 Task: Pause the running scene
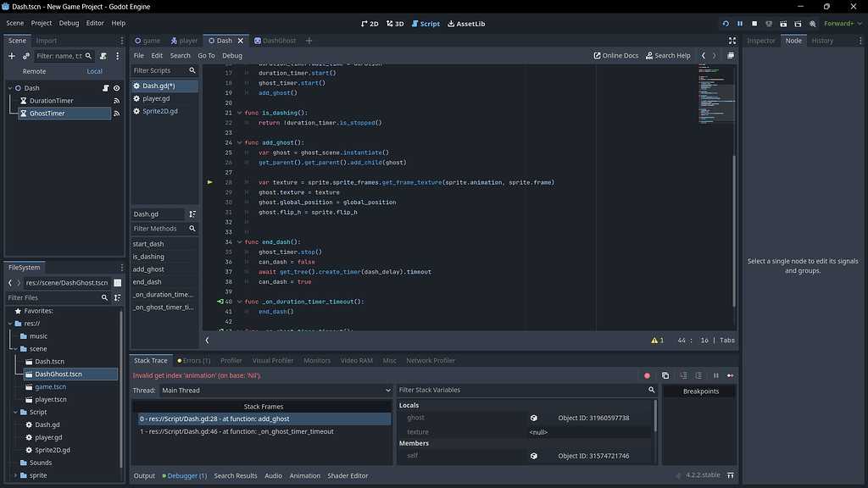pos(739,24)
